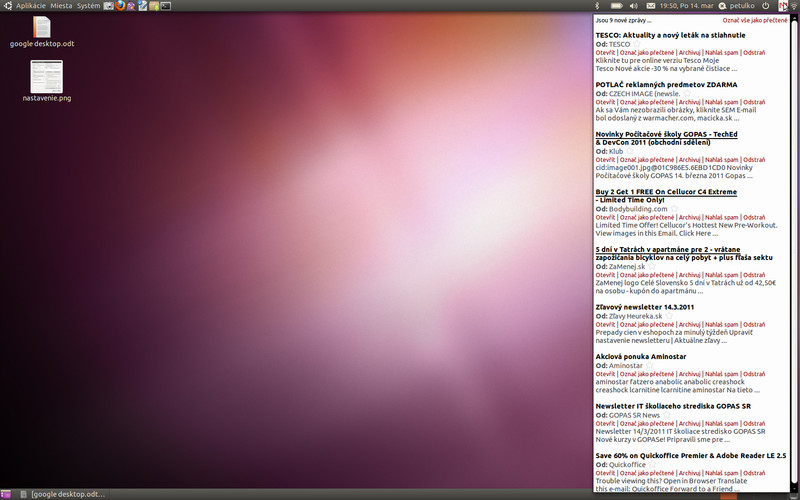Open the Zľavy Heureka.sk message via Otevřít

click(605, 324)
